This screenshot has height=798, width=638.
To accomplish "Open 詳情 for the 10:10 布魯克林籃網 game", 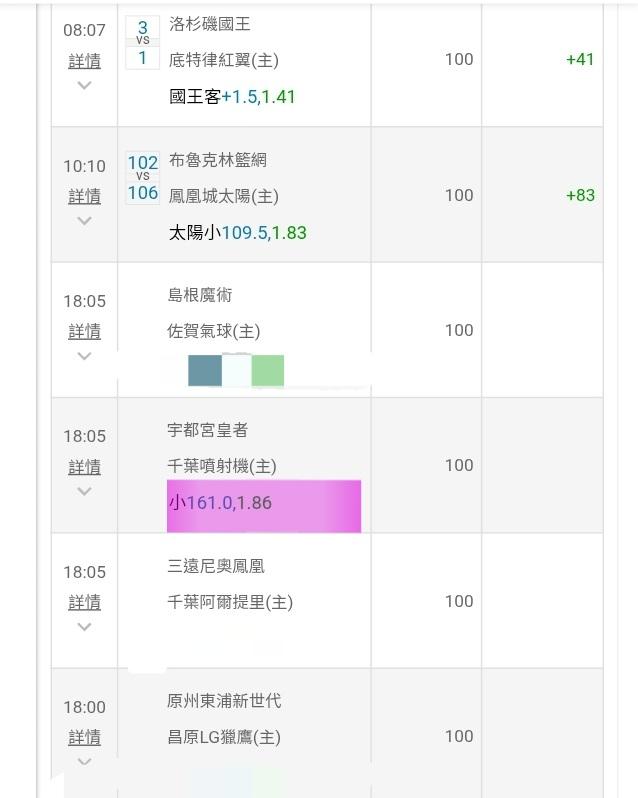I will pyautogui.click(x=84, y=196).
